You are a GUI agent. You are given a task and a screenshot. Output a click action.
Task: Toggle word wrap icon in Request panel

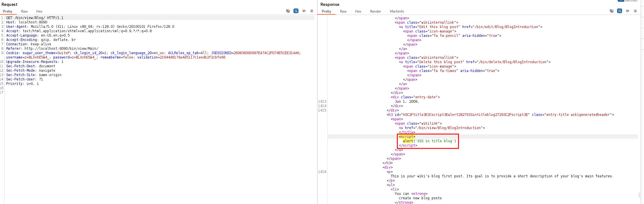(296, 11)
